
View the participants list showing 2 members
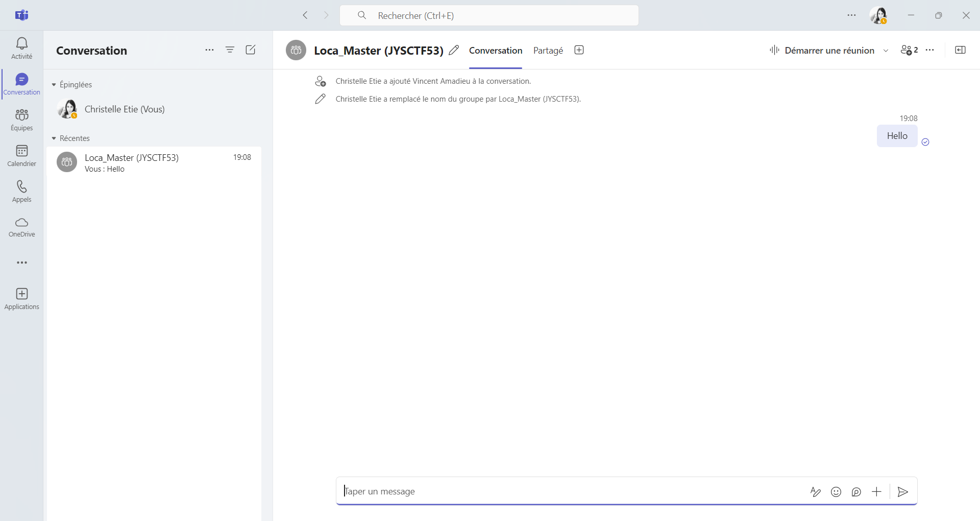[909, 50]
